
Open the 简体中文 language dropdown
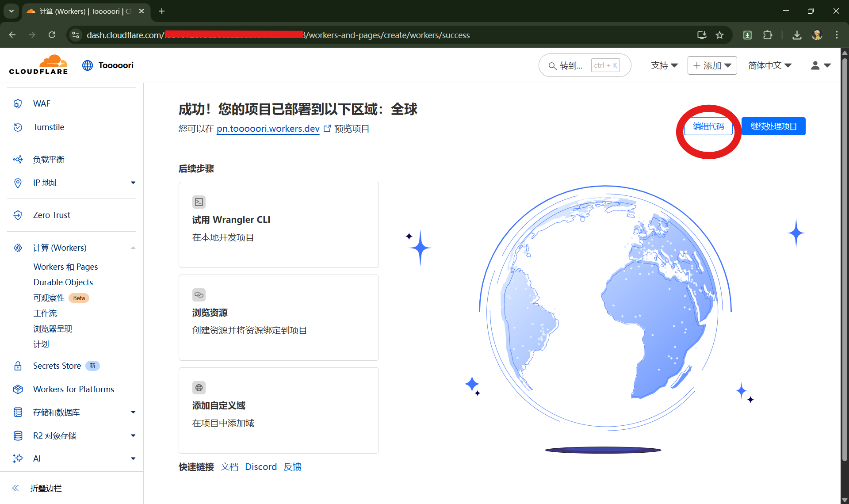pyautogui.click(x=769, y=65)
